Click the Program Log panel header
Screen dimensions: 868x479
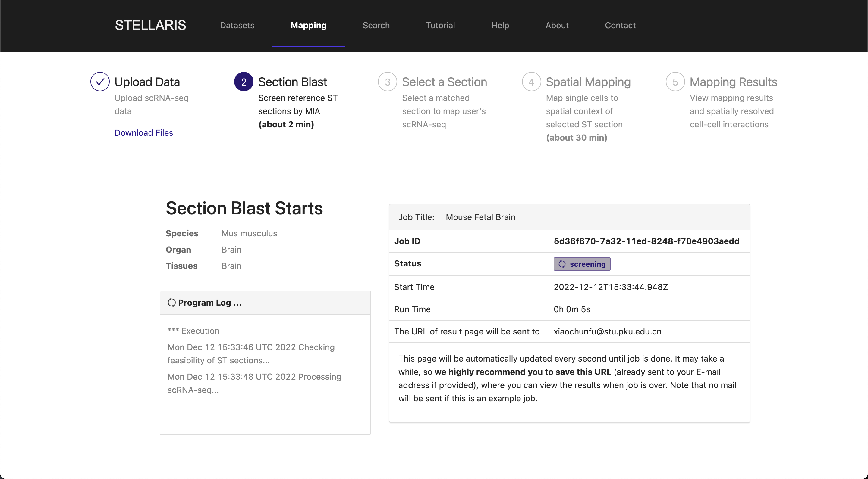265,303
